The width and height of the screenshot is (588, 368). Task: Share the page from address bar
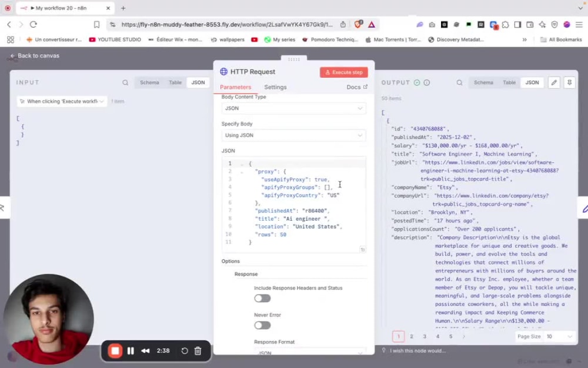click(343, 24)
